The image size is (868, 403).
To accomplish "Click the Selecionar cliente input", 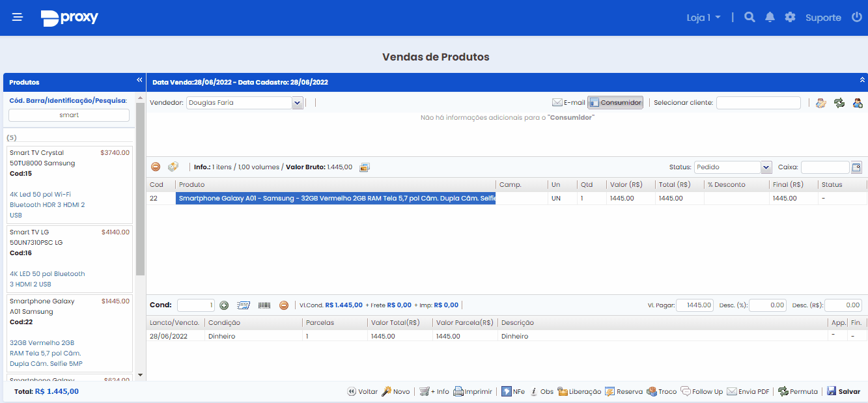I will [x=759, y=103].
